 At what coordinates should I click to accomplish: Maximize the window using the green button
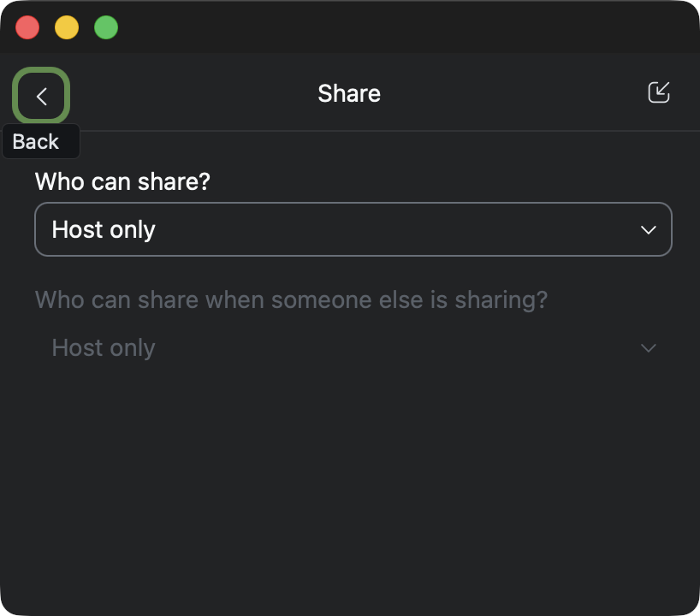(106, 27)
